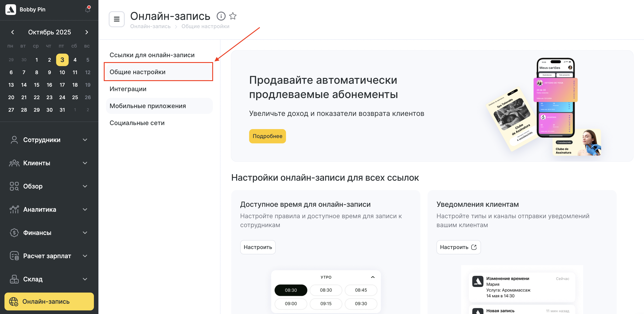The width and height of the screenshot is (644, 314).
Task: Add the page to favorites with the star
Action: pos(233,16)
